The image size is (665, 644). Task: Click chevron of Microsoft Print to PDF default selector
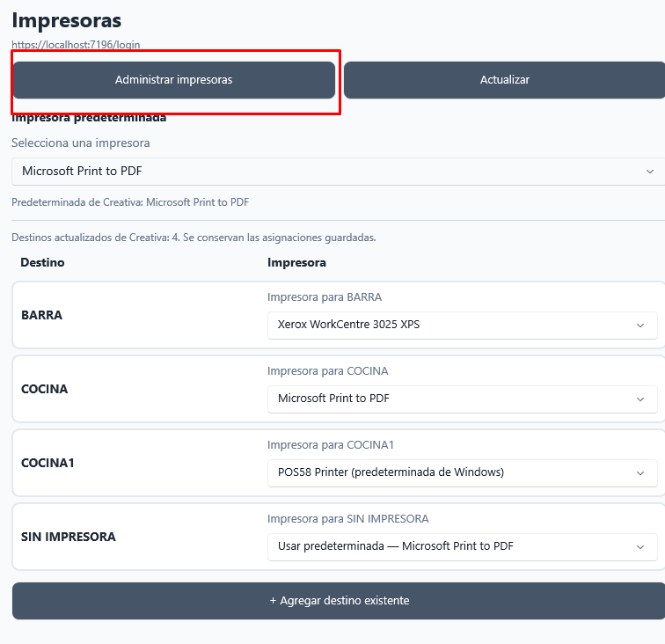(650, 172)
